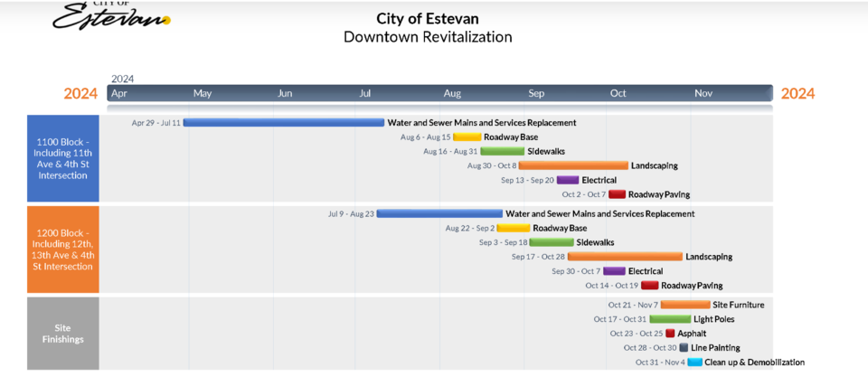Image resolution: width=868 pixels, height=377 pixels.
Task: Click the 'Jul 9 - Aug 23' date label
Action: [351, 214]
